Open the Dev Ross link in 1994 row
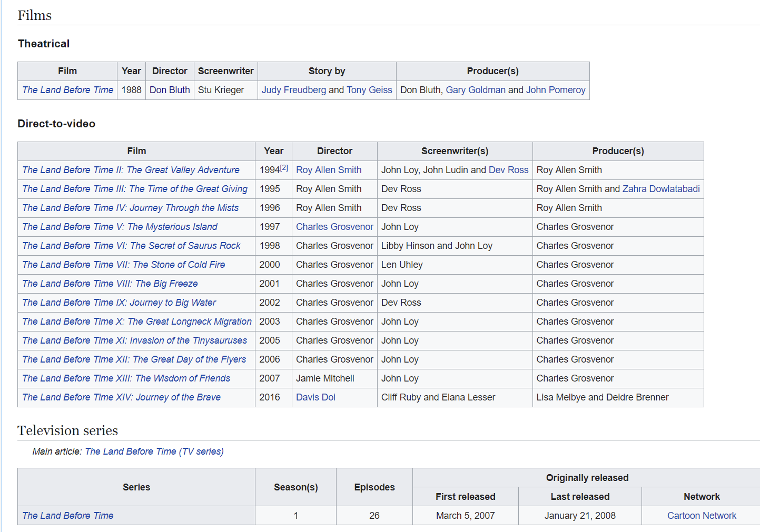 pos(508,170)
